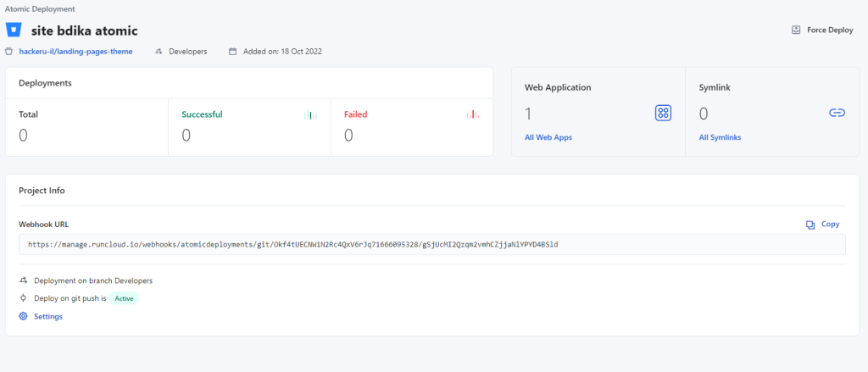Copy the Webhook URL

click(830, 225)
